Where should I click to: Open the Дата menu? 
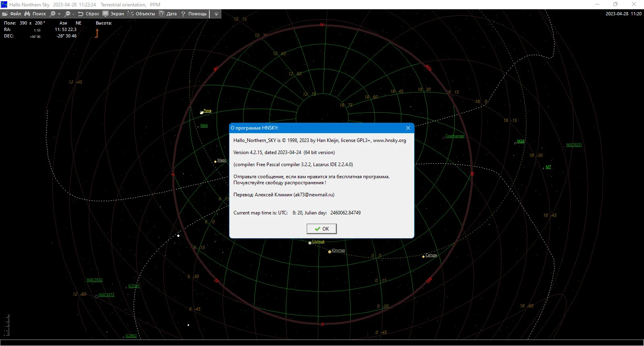(168, 14)
